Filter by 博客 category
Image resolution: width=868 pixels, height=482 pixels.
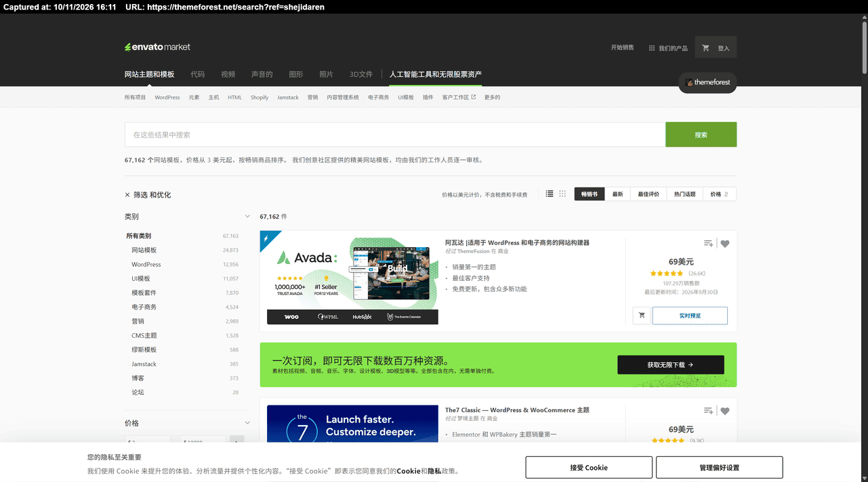(x=138, y=378)
